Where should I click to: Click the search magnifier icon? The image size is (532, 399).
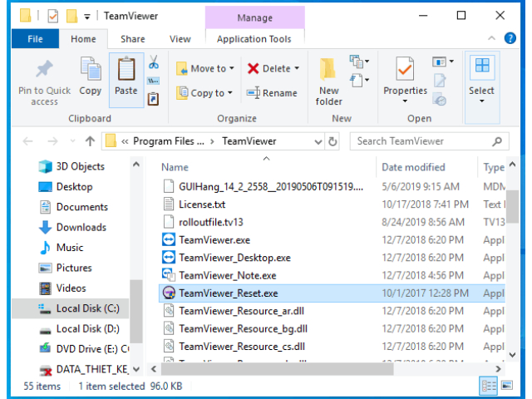point(497,141)
